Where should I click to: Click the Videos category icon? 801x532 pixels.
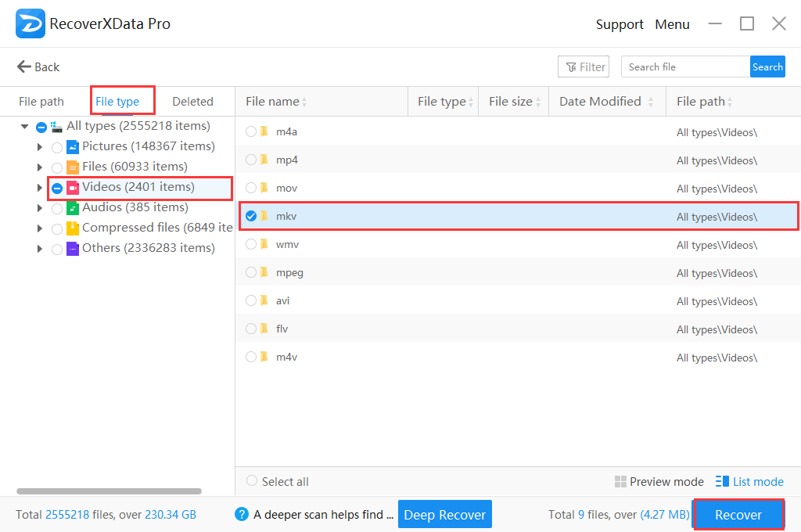73,188
